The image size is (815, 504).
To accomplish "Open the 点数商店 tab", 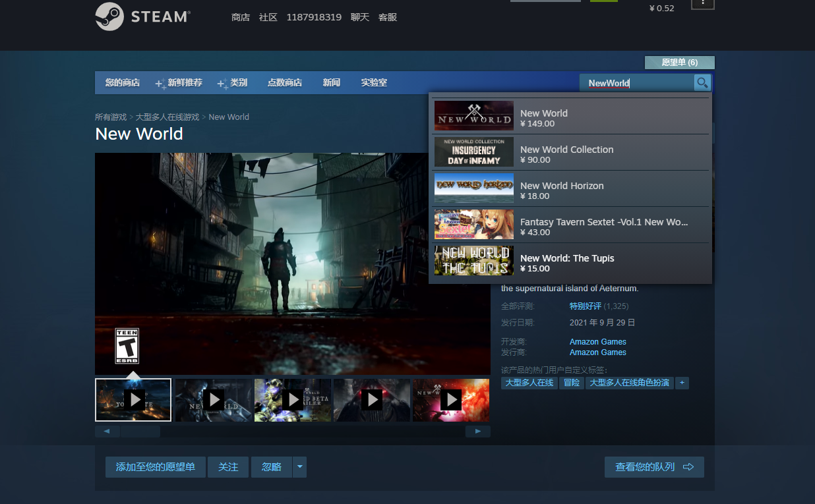I will [x=285, y=83].
